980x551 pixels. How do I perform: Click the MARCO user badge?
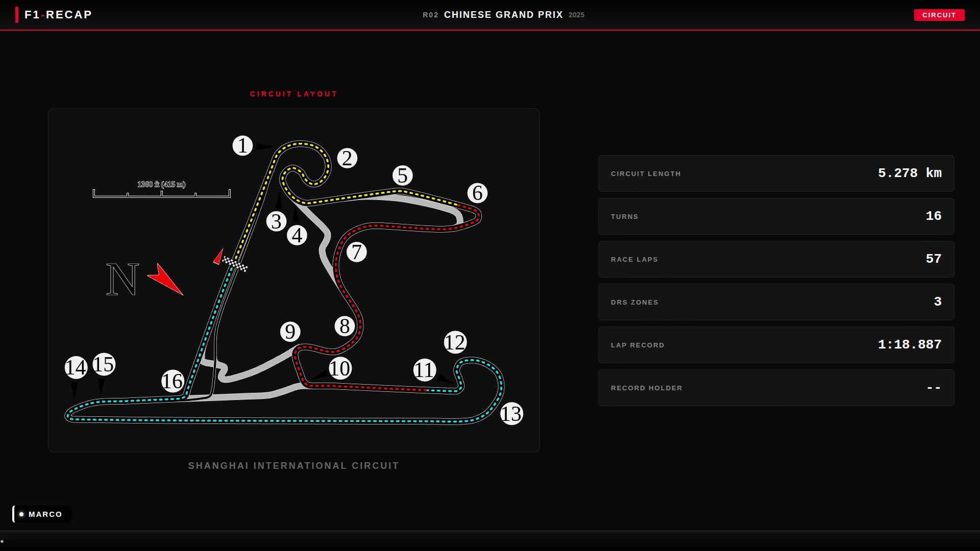tap(42, 514)
